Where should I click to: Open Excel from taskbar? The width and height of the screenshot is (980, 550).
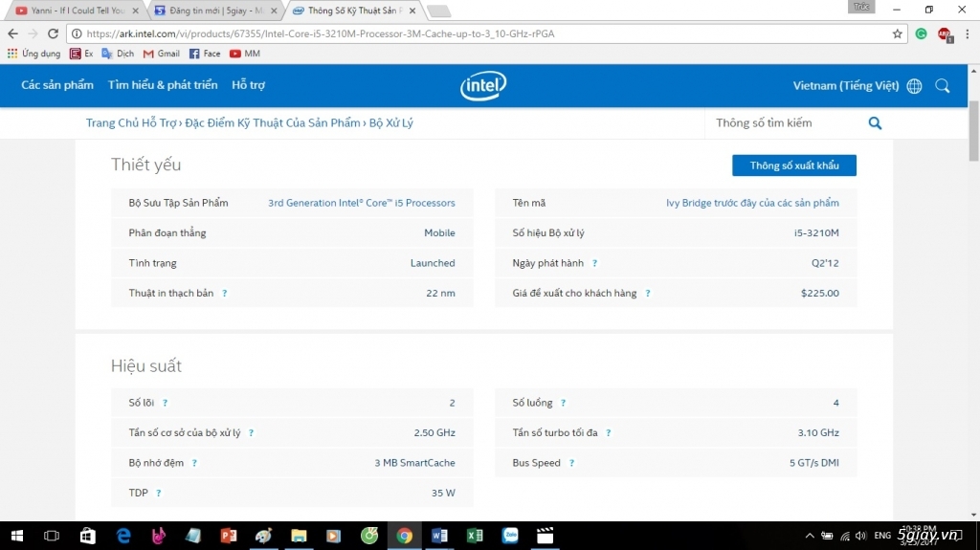coord(475,536)
